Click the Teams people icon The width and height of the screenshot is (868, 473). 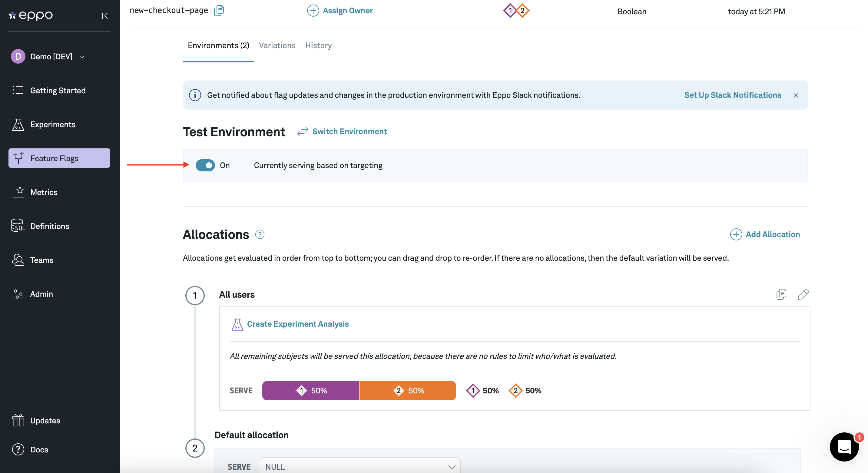tap(18, 260)
